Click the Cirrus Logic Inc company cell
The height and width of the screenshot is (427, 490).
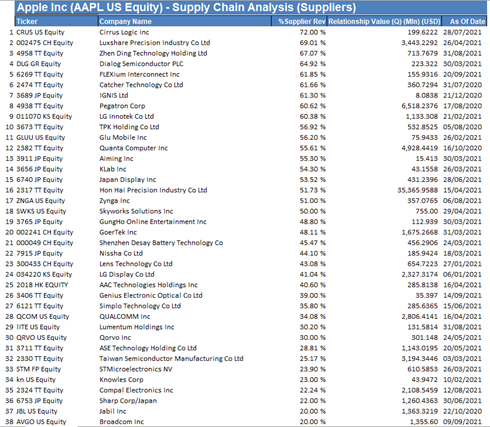click(x=124, y=32)
